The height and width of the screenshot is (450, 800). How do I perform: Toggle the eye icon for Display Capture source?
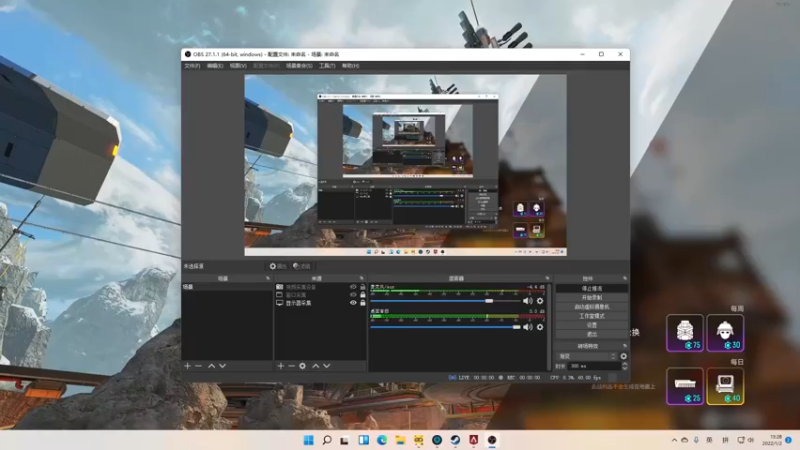coord(353,303)
